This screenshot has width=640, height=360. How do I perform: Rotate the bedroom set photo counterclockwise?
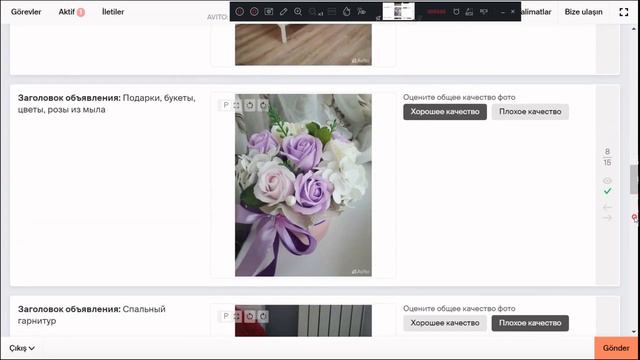point(250,316)
